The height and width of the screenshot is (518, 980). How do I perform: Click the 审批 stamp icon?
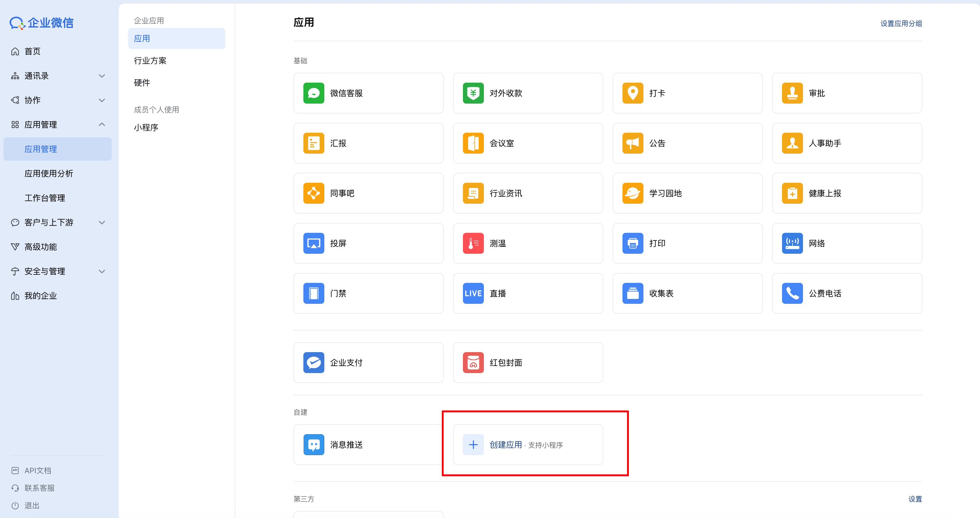(792, 93)
